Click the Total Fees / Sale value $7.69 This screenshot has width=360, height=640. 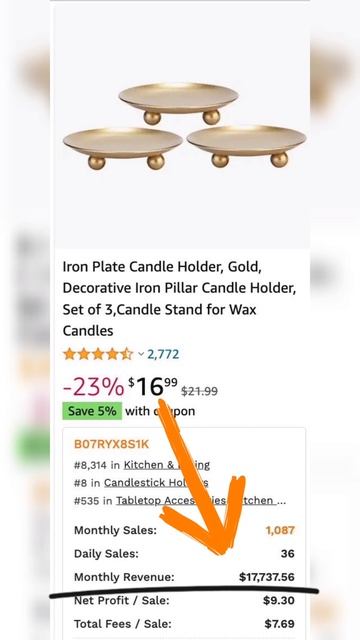tap(280, 624)
